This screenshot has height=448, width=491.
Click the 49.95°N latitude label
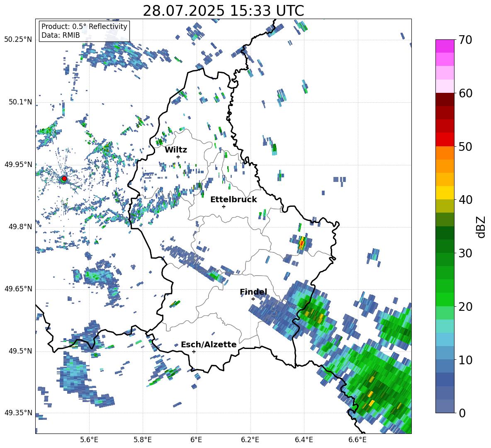point(18,165)
